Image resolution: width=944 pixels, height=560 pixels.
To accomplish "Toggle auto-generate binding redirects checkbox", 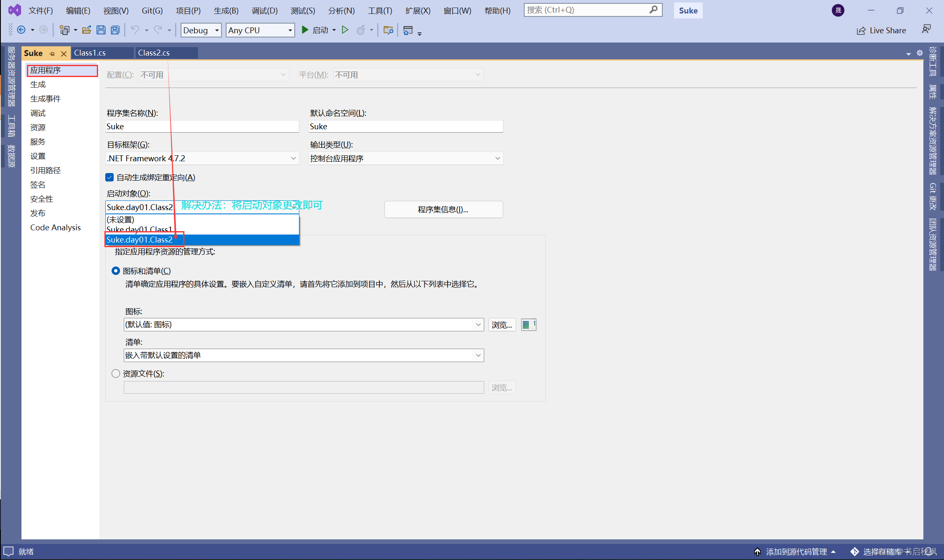I will 109,177.
